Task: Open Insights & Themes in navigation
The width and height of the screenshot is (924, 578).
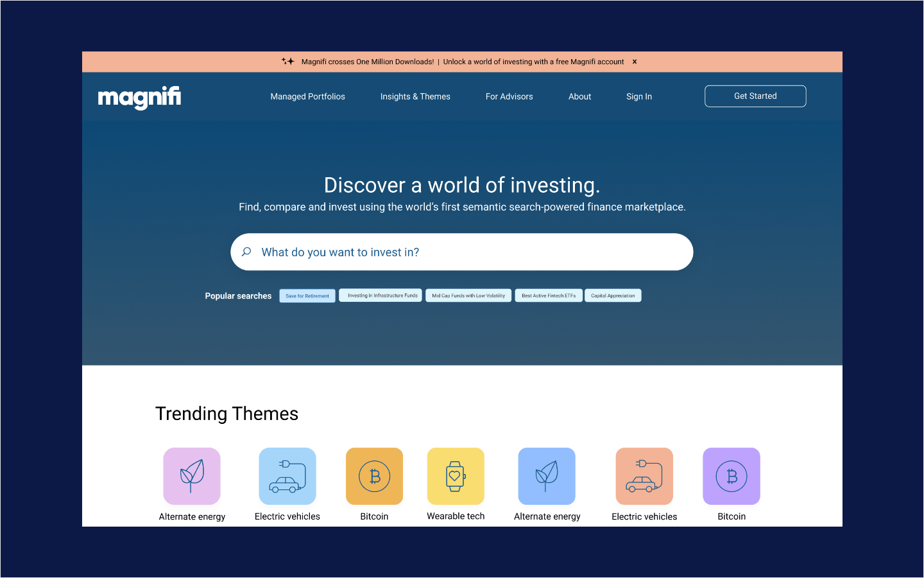Action: tap(415, 96)
